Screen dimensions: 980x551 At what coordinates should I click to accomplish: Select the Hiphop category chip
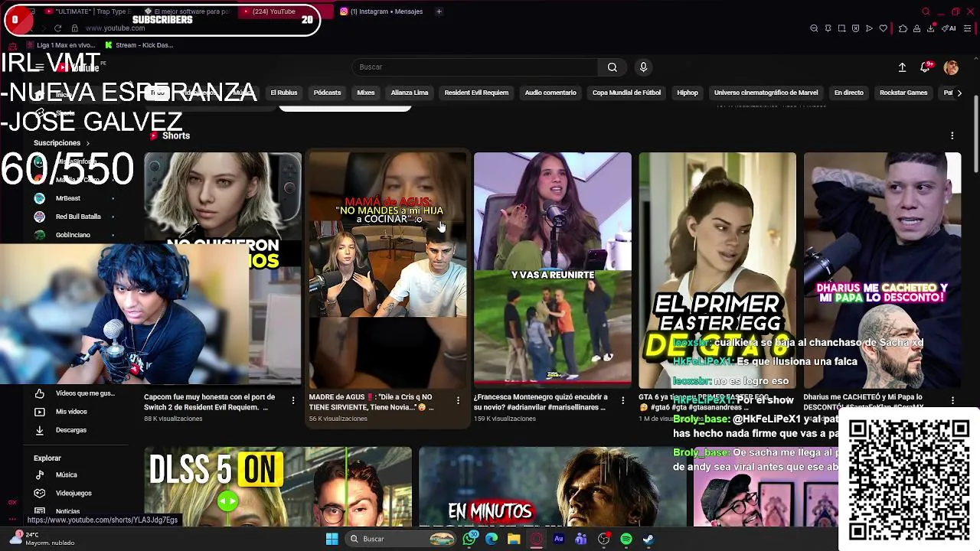[688, 93]
